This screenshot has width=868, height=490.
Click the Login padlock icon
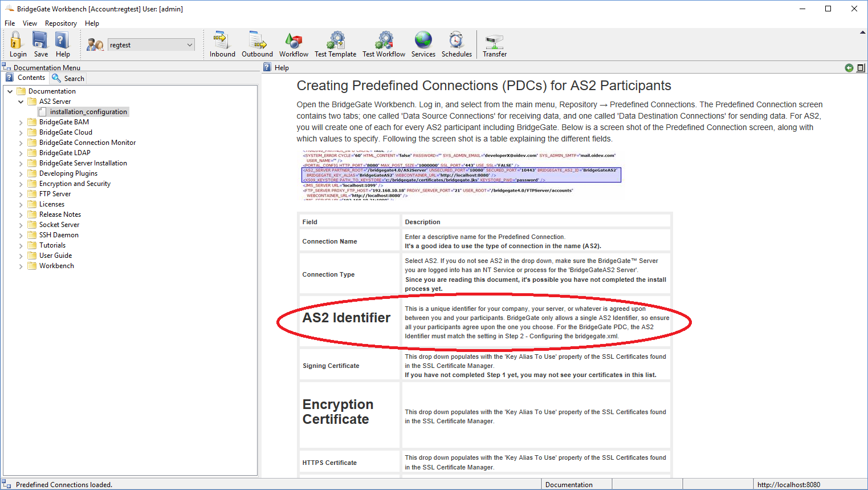(x=17, y=40)
